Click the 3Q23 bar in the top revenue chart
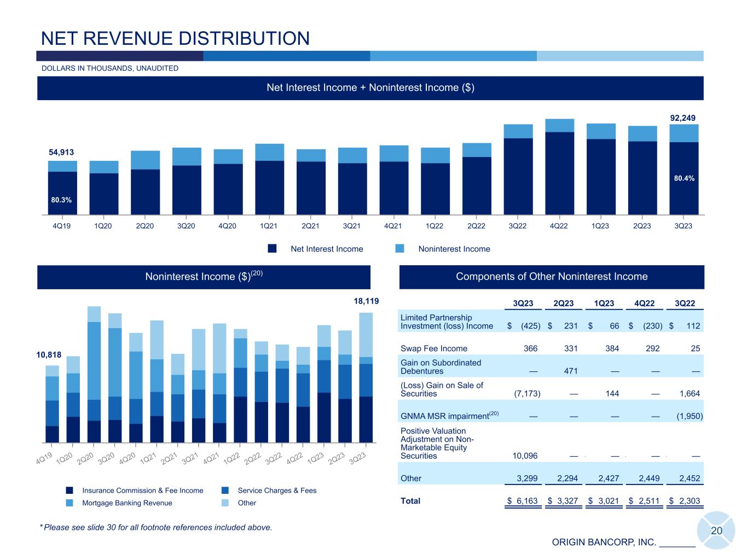The image size is (747, 560). [684, 170]
